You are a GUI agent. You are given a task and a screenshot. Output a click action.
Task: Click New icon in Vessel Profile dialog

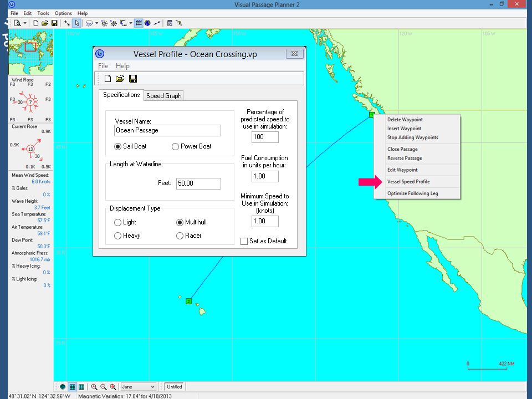pos(108,79)
